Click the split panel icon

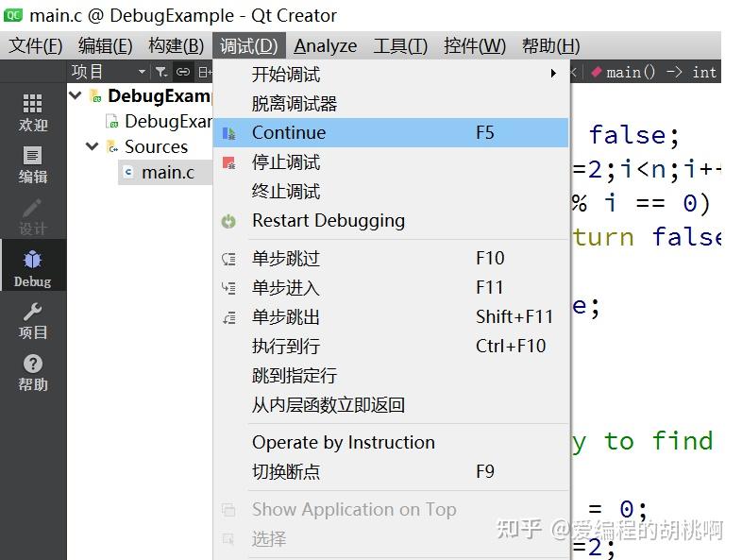pos(205,72)
